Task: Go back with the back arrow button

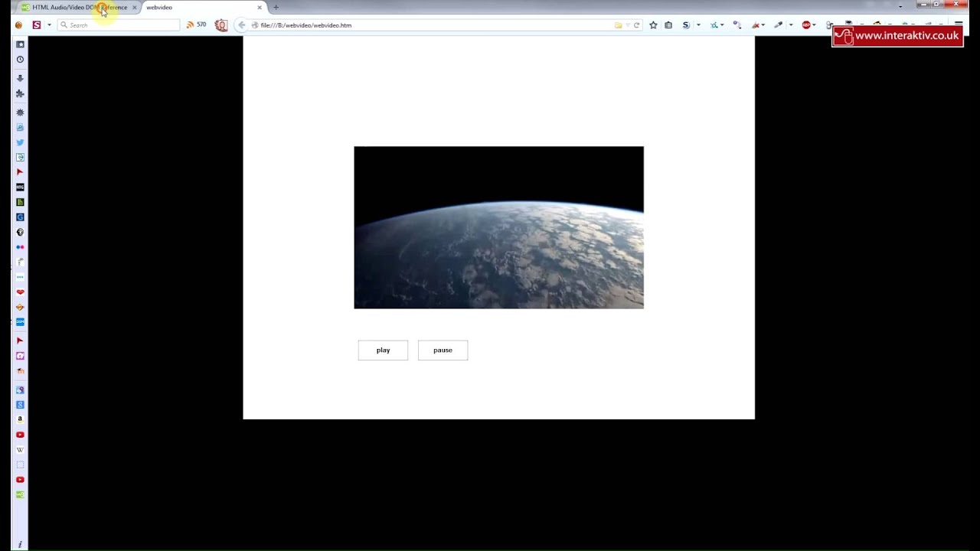Action: (x=242, y=25)
